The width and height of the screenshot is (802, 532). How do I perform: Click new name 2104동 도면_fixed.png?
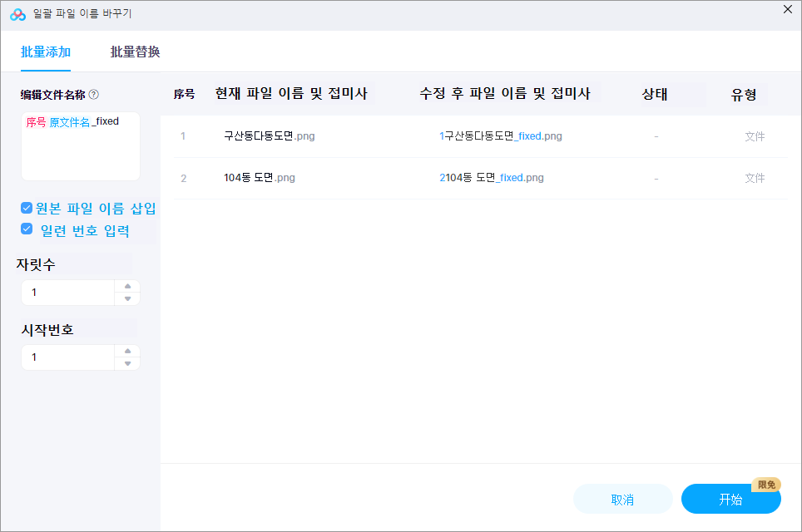(x=492, y=178)
